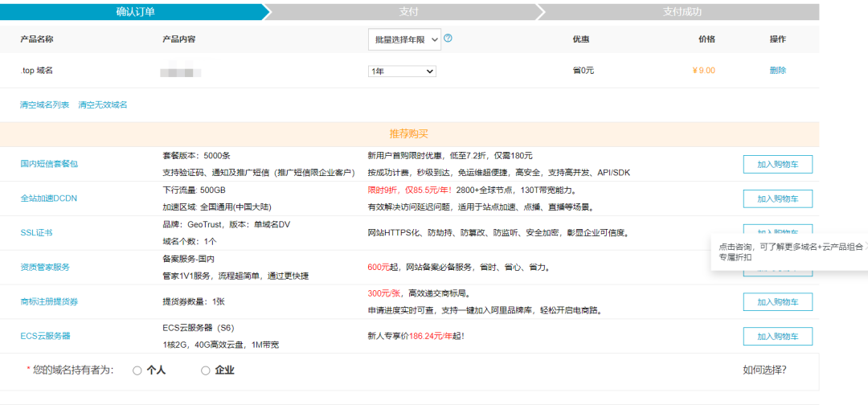
Task: Click the ¥9.00 price value
Action: (703, 70)
